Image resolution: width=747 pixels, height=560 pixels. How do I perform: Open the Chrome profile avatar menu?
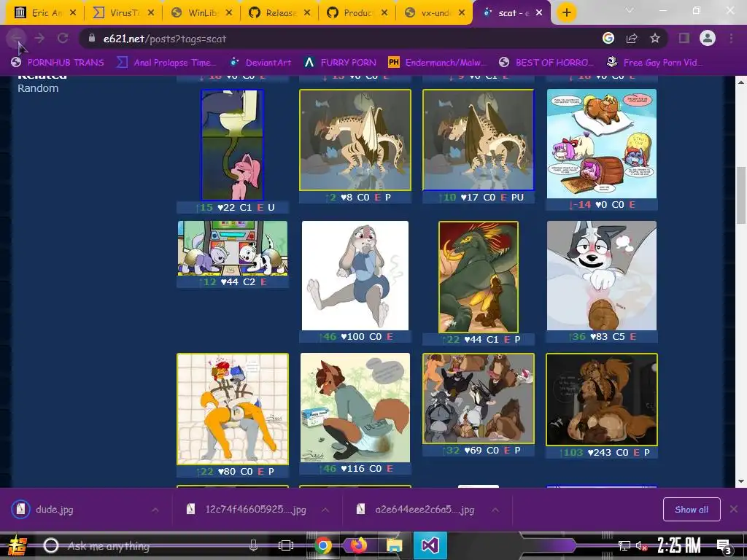pyautogui.click(x=708, y=39)
